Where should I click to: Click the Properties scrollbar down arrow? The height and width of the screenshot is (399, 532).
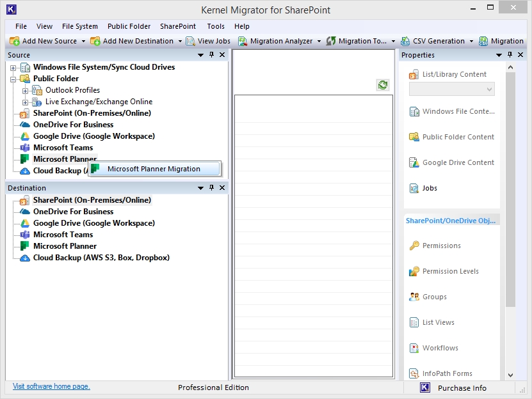point(510,375)
